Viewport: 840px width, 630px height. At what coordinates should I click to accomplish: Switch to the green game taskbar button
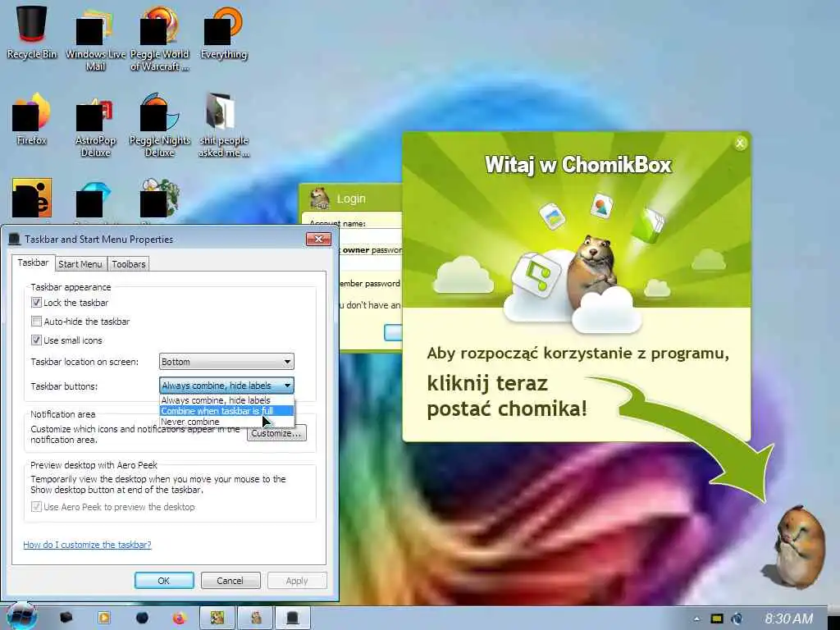pyautogui.click(x=217, y=619)
